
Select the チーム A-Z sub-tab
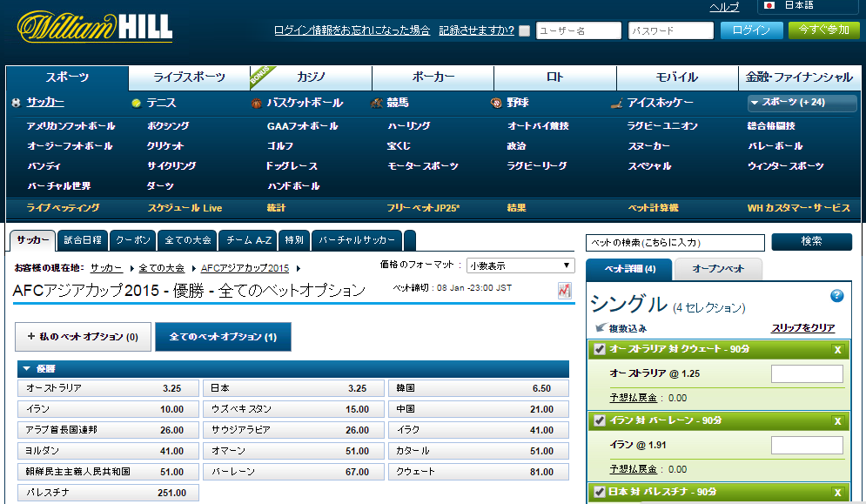tap(249, 240)
